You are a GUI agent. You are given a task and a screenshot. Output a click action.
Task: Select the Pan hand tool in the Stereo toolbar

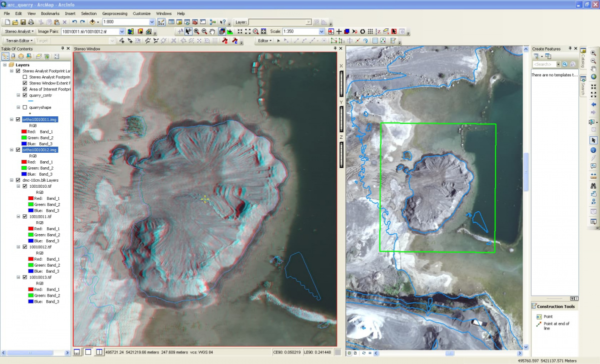(212, 31)
